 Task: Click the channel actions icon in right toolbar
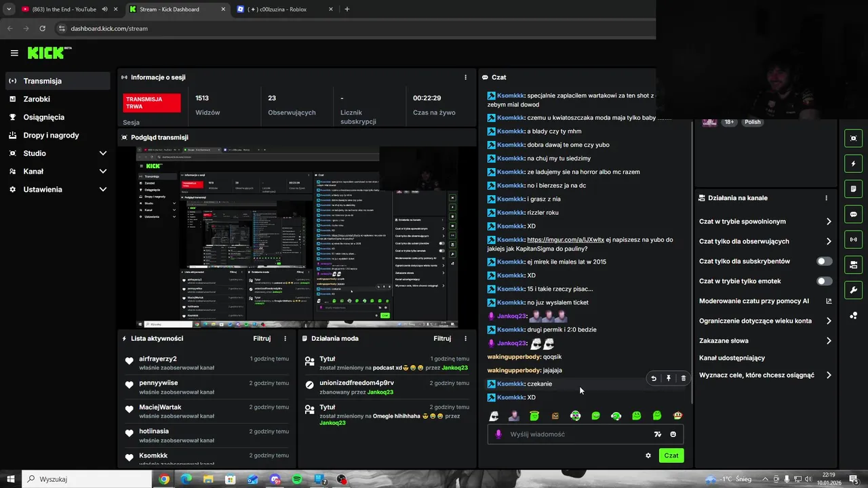(853, 264)
